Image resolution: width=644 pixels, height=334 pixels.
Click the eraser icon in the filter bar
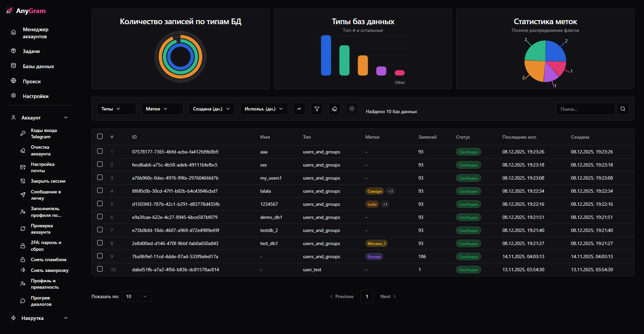click(334, 109)
